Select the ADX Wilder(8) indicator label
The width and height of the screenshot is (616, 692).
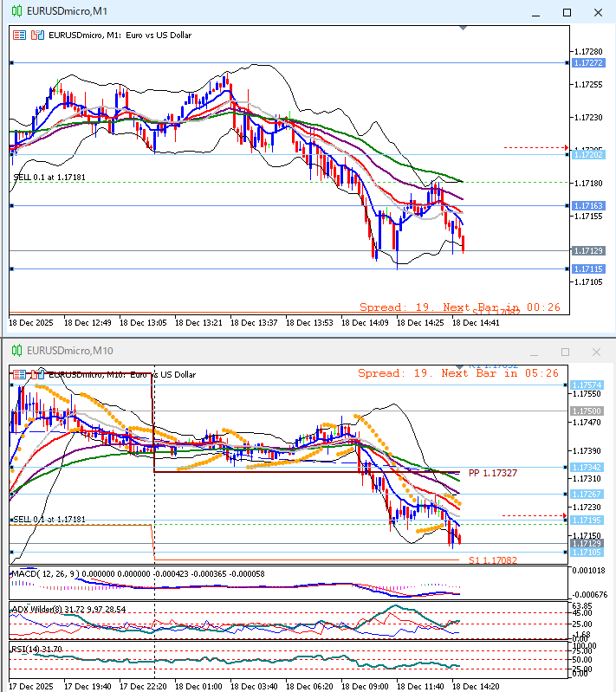[x=39, y=610]
